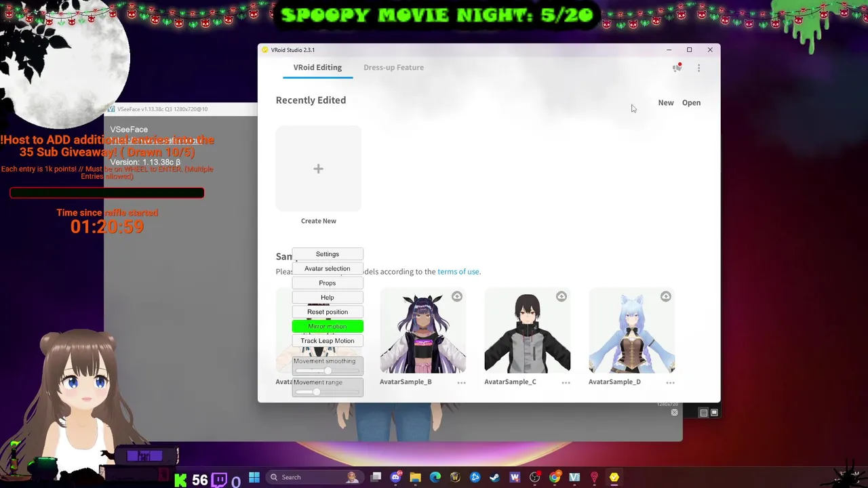Click the grid layout icon below VRoid window
Image resolution: width=868 pixels, height=488 pixels.
[714, 413]
